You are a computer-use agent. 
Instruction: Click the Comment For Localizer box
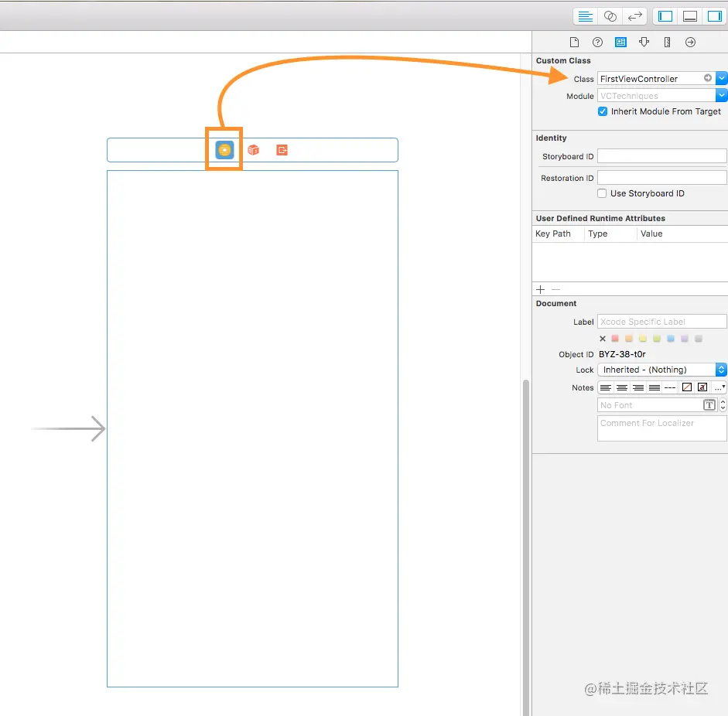point(661,428)
